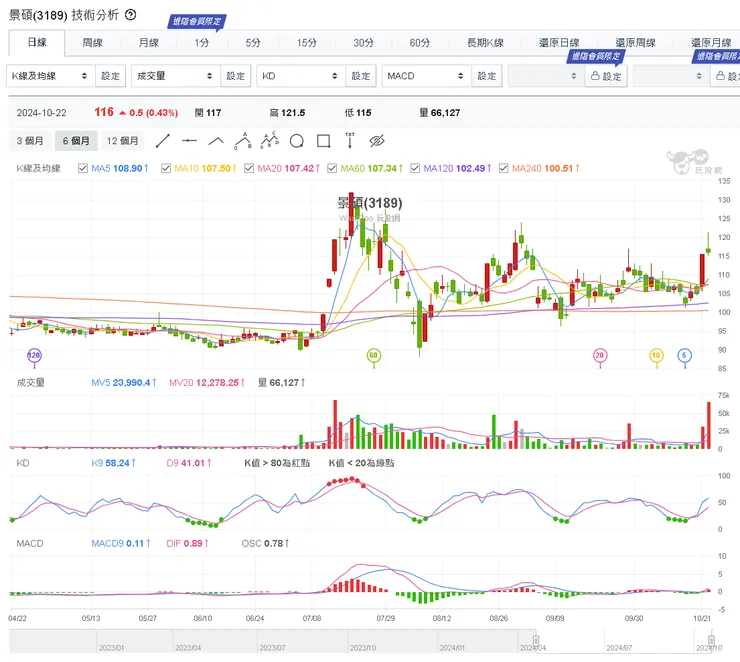Click 設定 next to MACD

click(x=487, y=76)
